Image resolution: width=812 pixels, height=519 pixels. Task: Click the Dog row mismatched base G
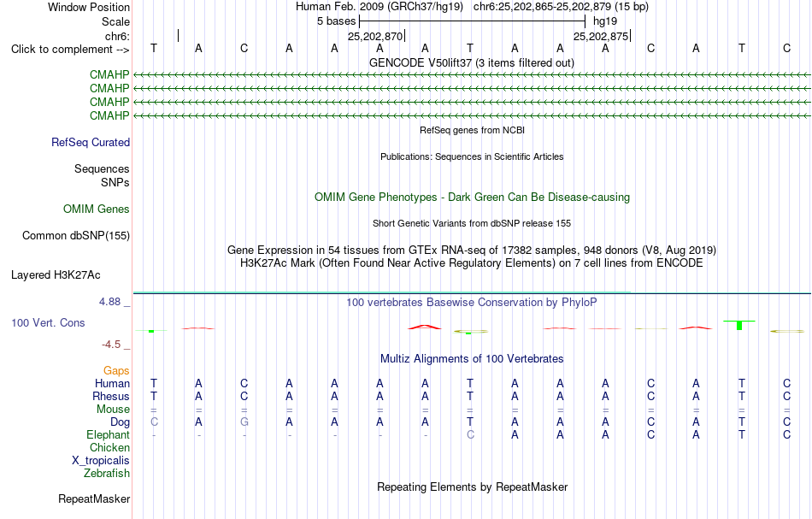(x=244, y=422)
